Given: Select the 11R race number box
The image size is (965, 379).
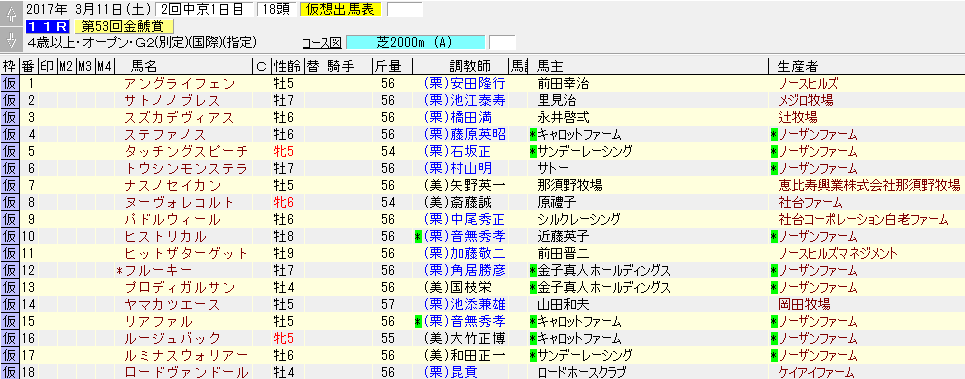Looking at the screenshot, I should (48, 26).
